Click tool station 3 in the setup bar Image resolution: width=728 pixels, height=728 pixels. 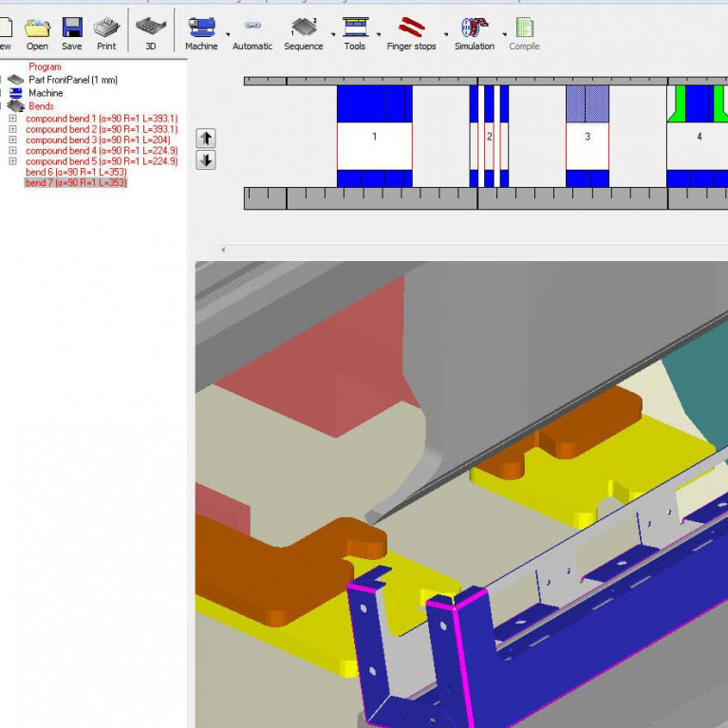pyautogui.click(x=588, y=137)
